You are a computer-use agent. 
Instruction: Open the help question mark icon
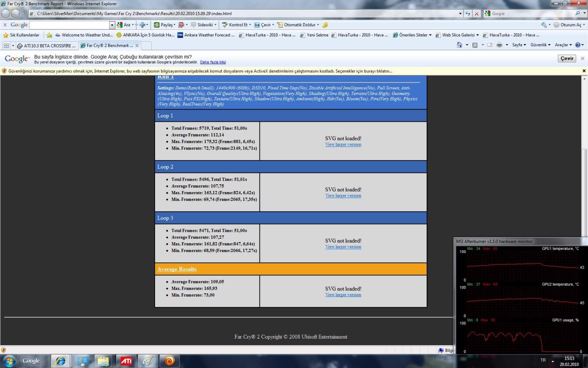click(577, 45)
